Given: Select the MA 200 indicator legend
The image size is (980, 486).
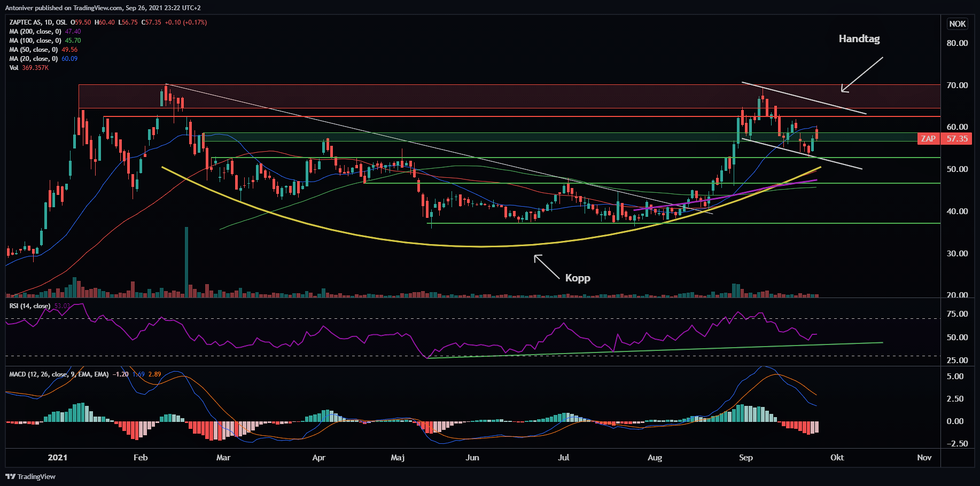Looking at the screenshot, I should pos(35,32).
